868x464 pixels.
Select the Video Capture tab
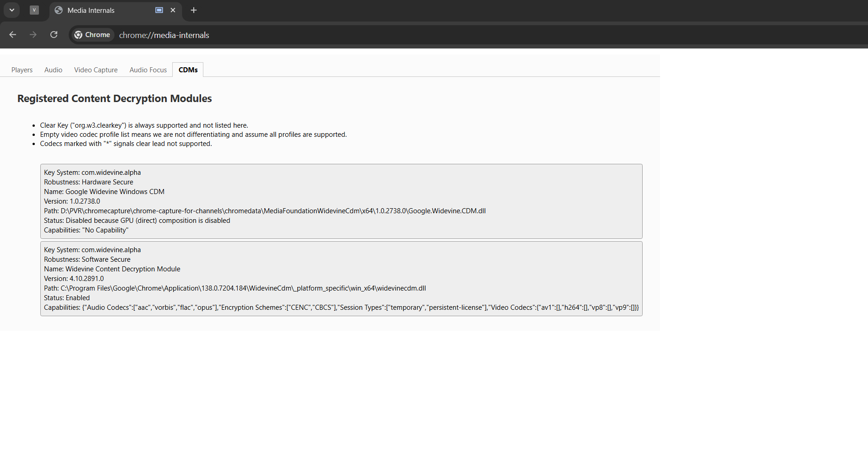(x=96, y=70)
